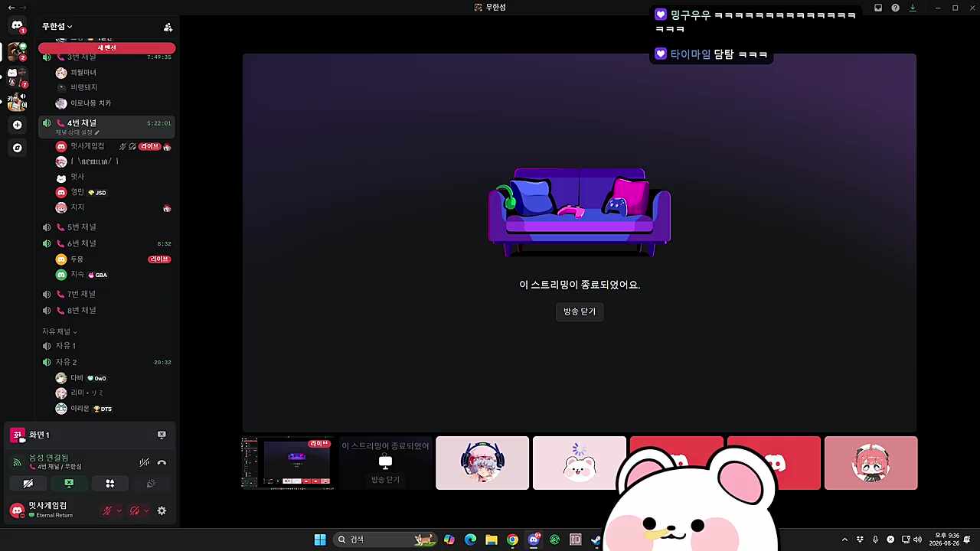Click the noise suppression icon
The width and height of the screenshot is (980, 551).
pyautogui.click(x=144, y=462)
